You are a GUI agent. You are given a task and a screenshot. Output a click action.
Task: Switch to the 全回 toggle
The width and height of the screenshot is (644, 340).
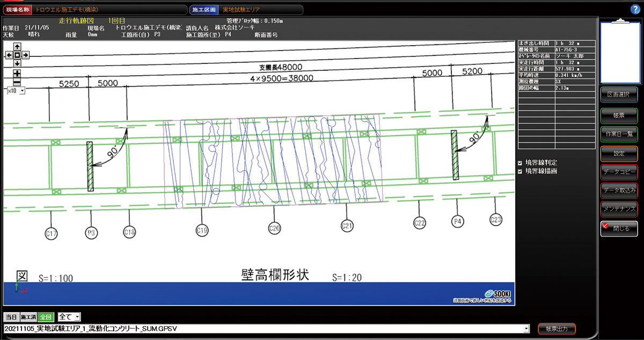click(45, 317)
